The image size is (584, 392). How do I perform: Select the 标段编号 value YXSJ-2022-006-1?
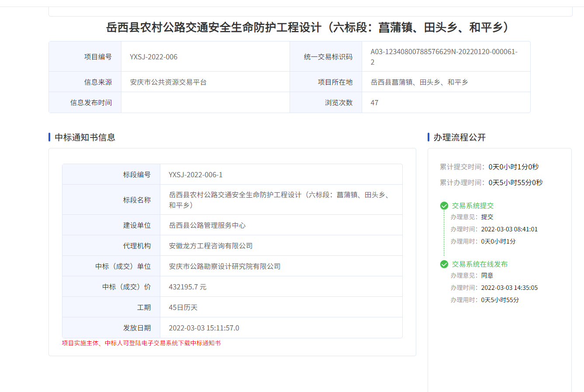(x=196, y=175)
